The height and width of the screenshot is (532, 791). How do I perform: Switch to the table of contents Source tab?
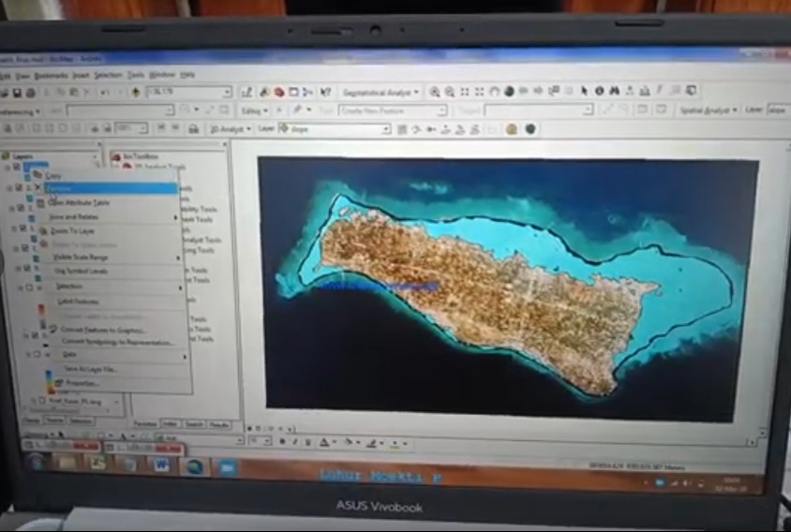click(x=54, y=420)
